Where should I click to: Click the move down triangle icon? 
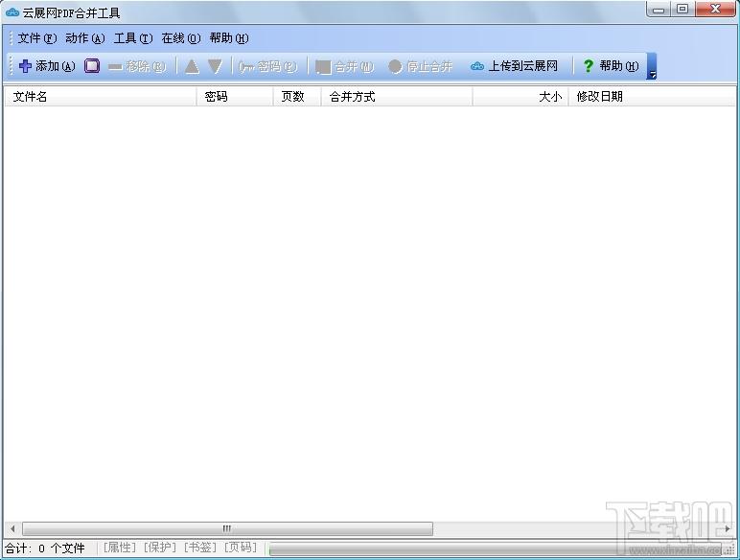point(215,66)
